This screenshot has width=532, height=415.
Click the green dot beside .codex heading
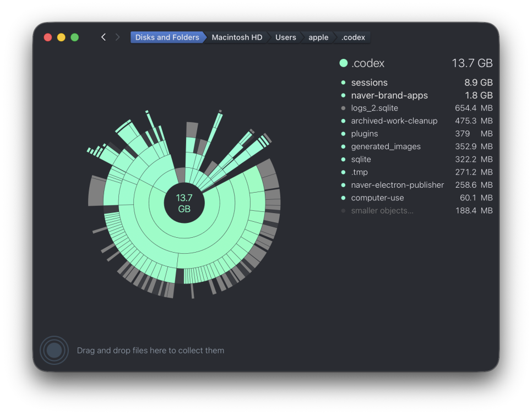343,63
